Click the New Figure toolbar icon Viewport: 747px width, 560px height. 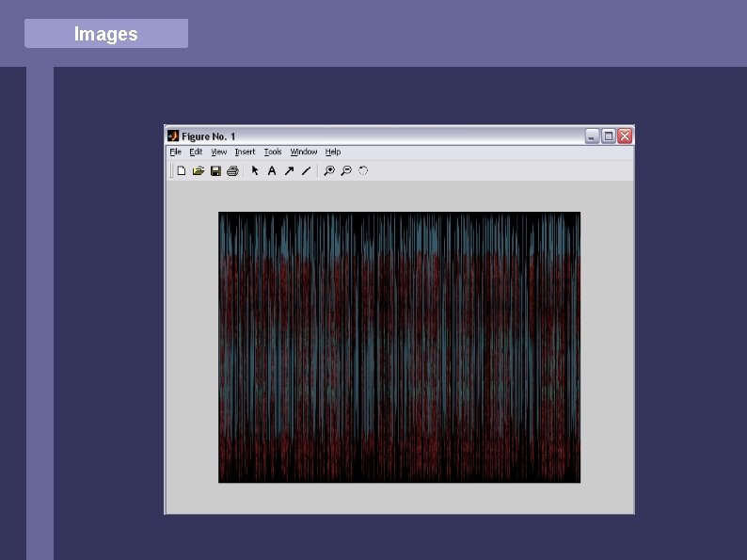[181, 170]
